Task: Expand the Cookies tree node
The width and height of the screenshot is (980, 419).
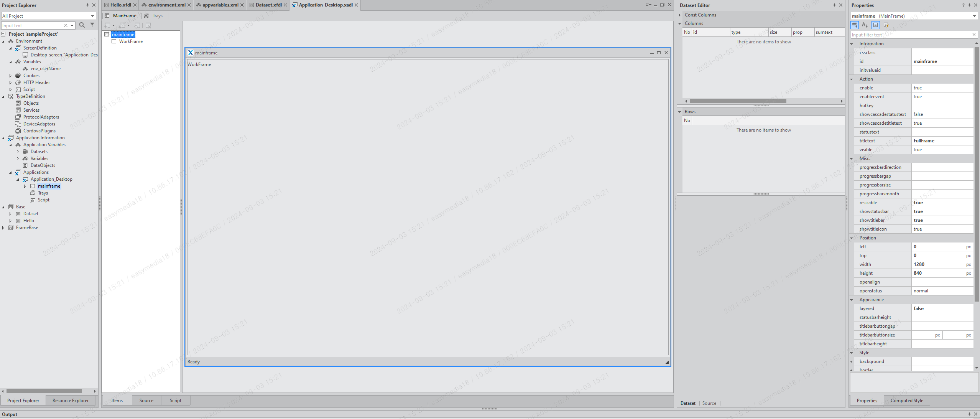Action: pyautogui.click(x=10, y=76)
